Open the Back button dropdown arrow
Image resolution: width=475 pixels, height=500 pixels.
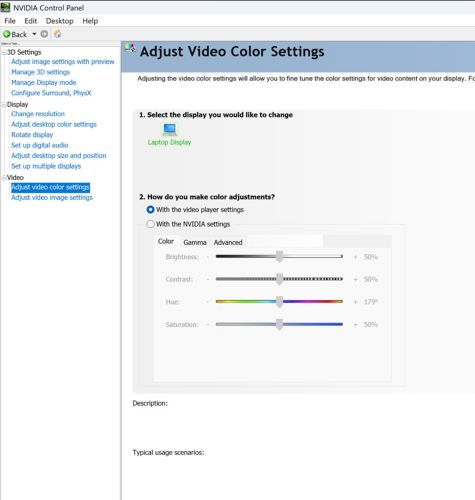click(34, 34)
